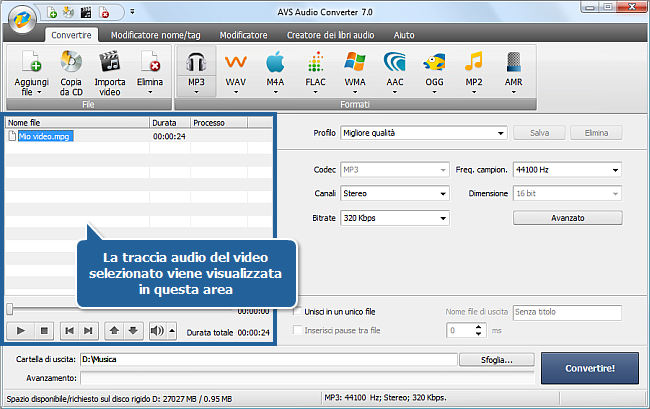Mute audio with the speaker button
650x409 pixels.
[x=156, y=330]
